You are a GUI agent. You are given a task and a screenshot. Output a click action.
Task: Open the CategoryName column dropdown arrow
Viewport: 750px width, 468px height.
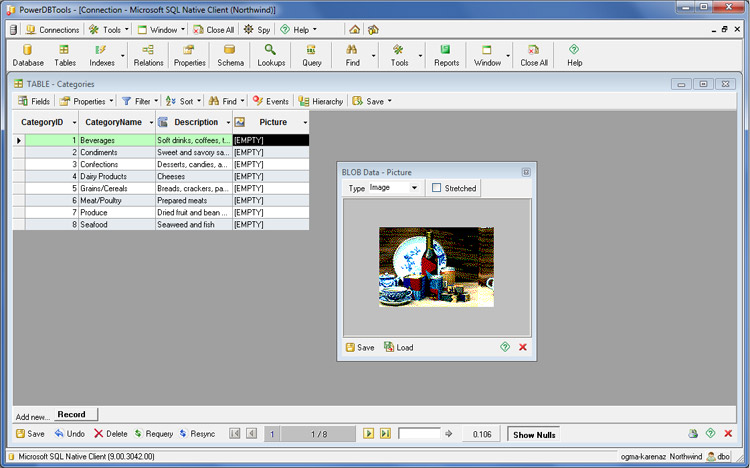coord(151,122)
